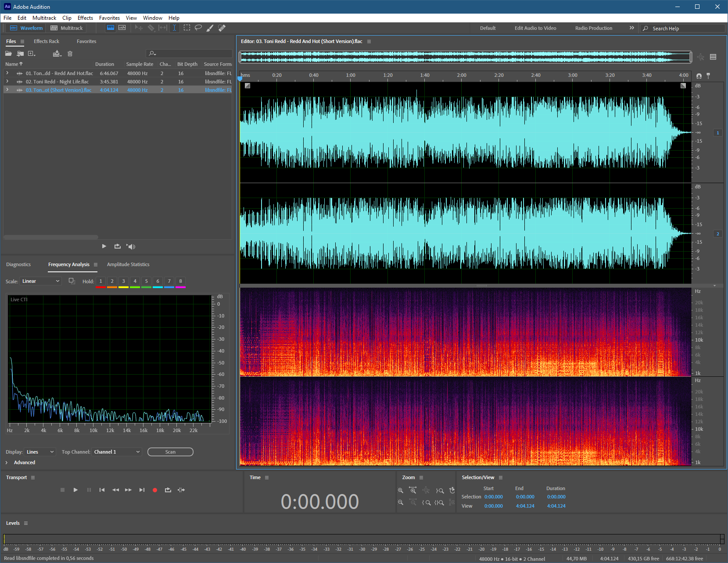Select the Marquee Selection tool
The height and width of the screenshot is (563, 728).
187,28
